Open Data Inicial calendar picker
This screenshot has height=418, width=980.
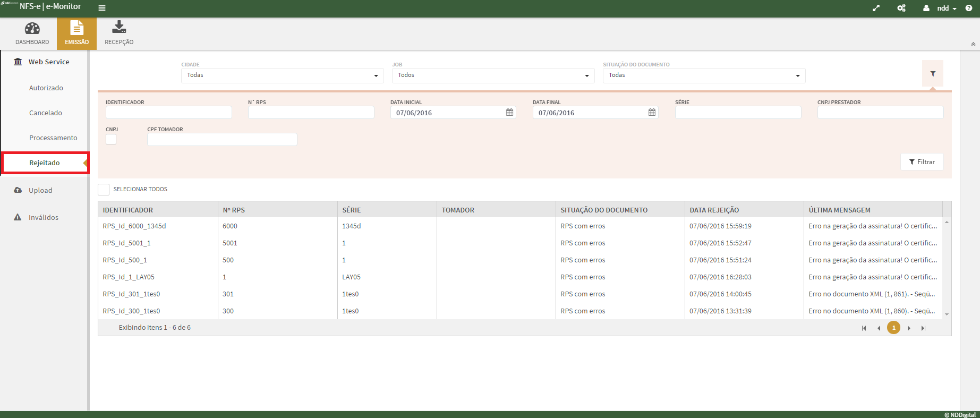point(509,113)
